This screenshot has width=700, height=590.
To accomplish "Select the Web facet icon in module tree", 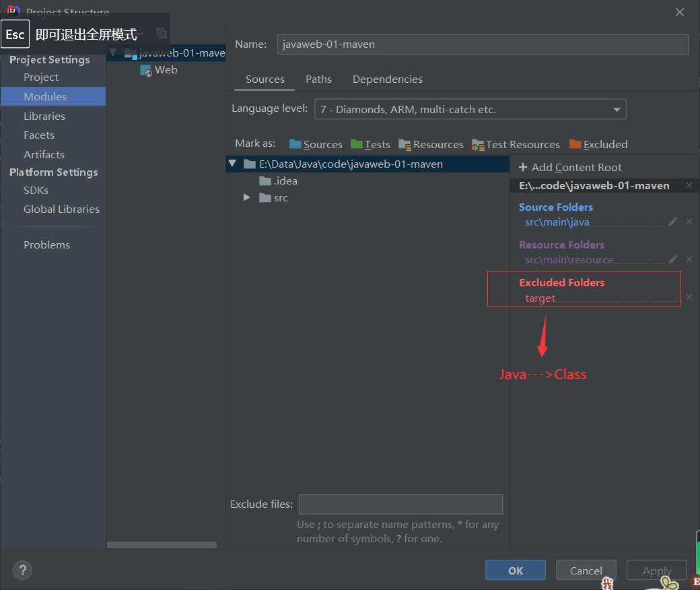I will point(145,71).
